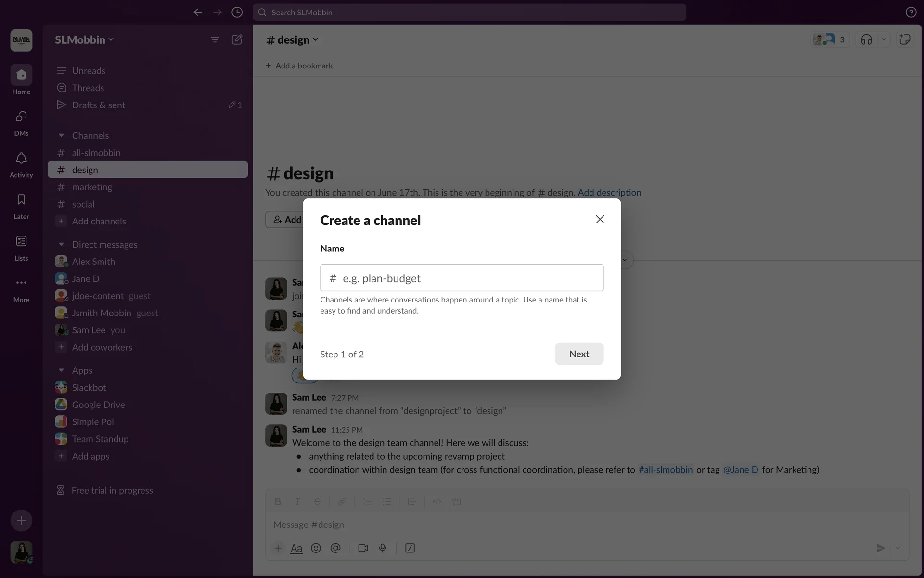Collapse the Direct messages section
Screen dimensions: 924x578
click(61, 245)
